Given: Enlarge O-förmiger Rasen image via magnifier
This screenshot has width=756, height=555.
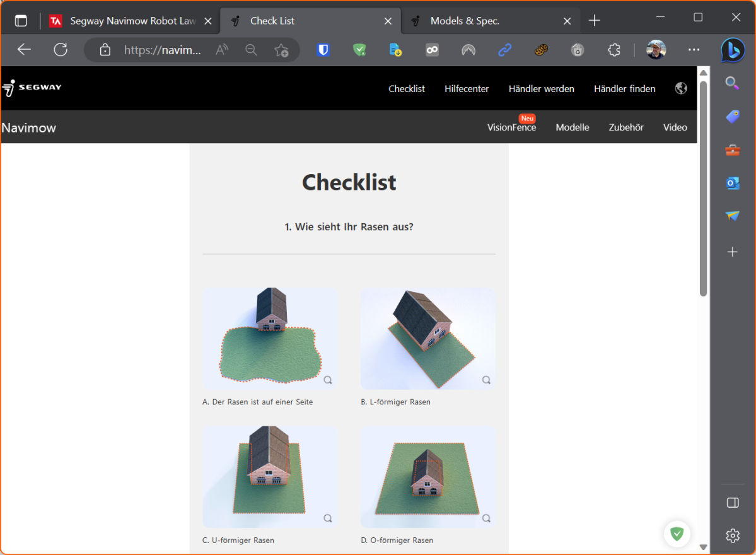Looking at the screenshot, I should coord(486,518).
